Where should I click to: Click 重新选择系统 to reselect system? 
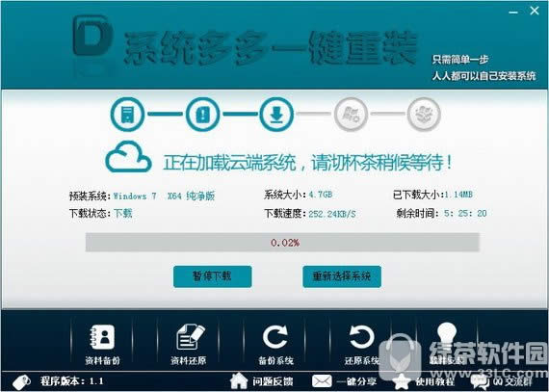[x=342, y=276]
